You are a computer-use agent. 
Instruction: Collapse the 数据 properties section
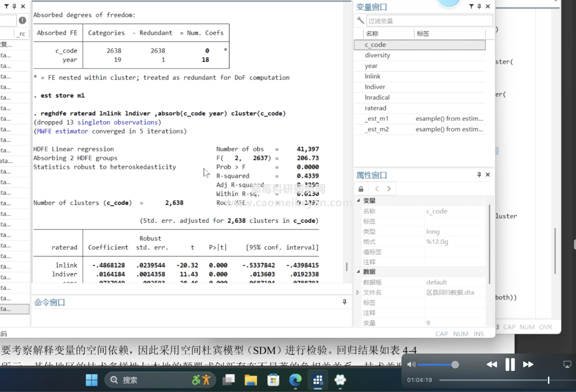[358, 272]
